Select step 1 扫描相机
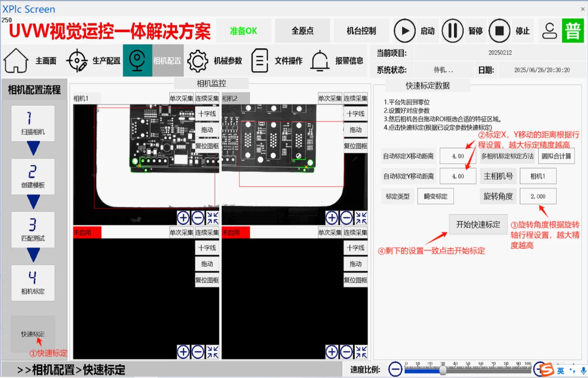Screen dimensions: 588x378 click(33, 123)
